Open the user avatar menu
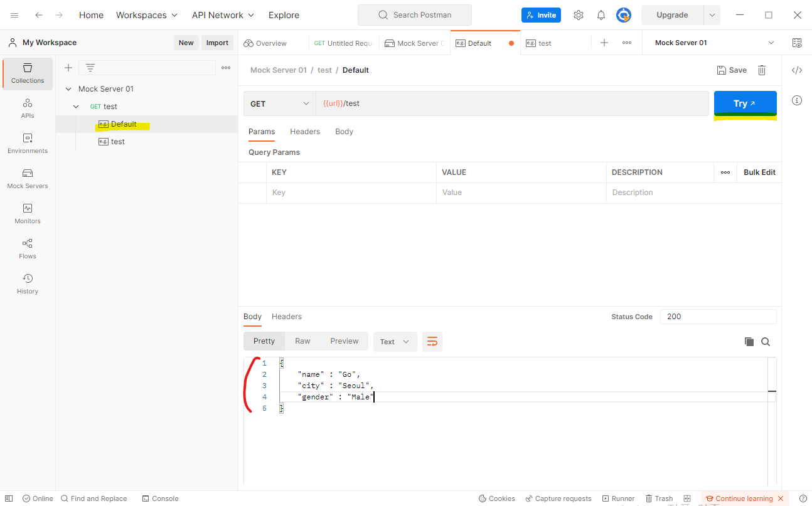 pyautogui.click(x=624, y=15)
